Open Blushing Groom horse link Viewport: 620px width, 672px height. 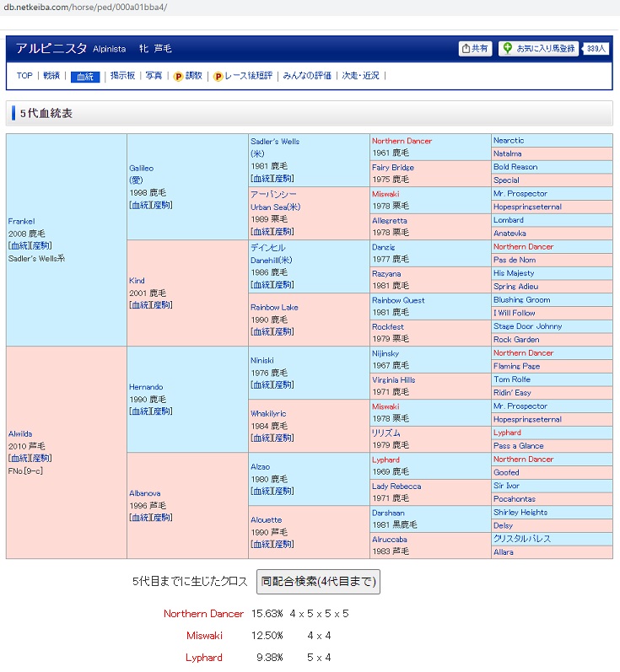tap(521, 300)
